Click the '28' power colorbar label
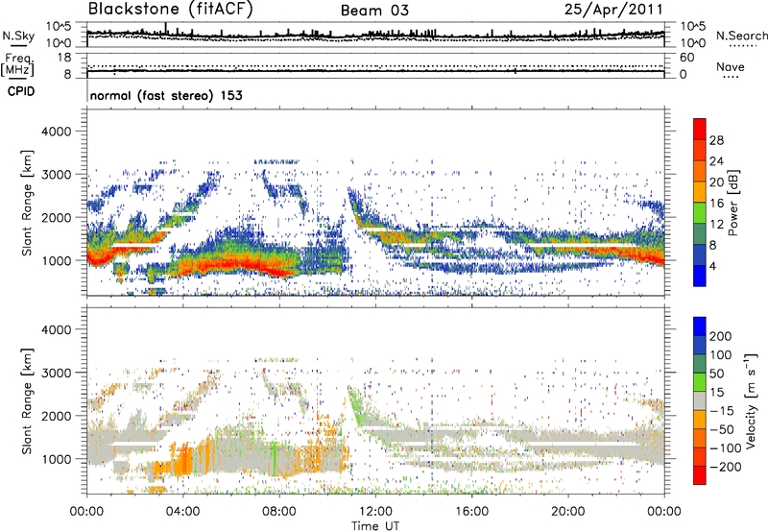This screenshot has width=768, height=532. (x=716, y=140)
